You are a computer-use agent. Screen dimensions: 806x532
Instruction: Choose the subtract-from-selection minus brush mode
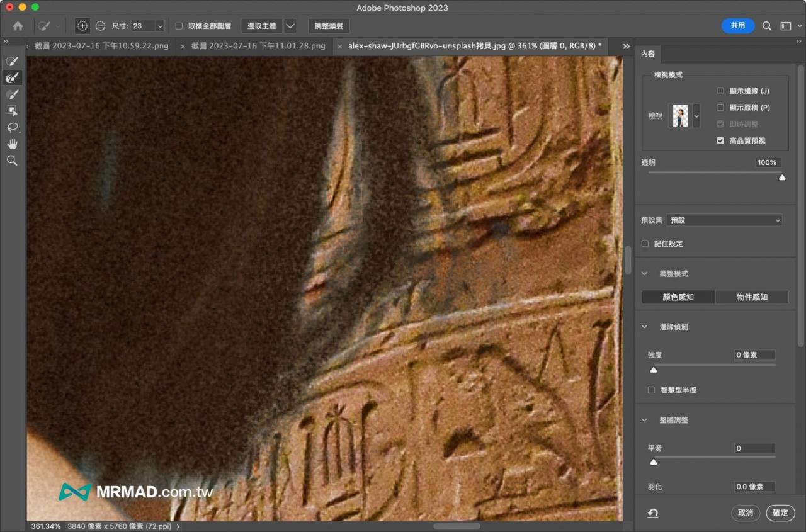[101, 26]
